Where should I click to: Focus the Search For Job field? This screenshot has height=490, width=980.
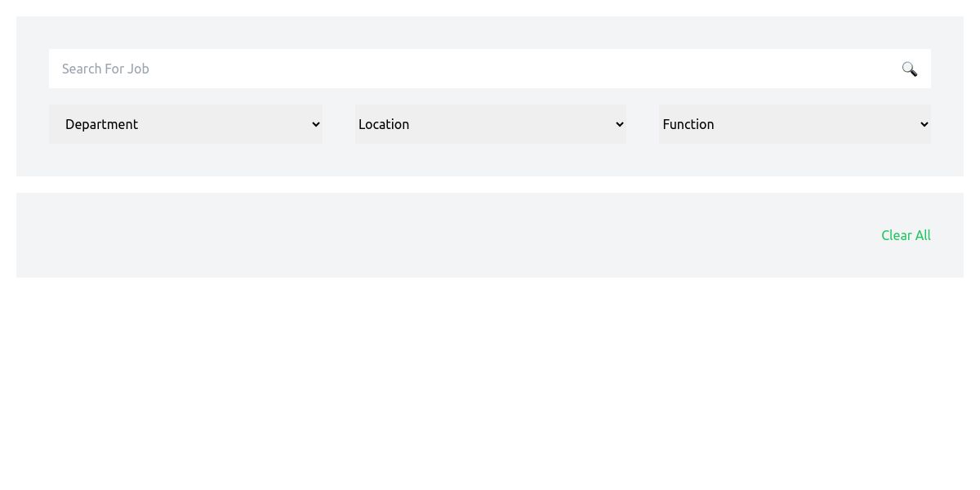[x=474, y=69]
